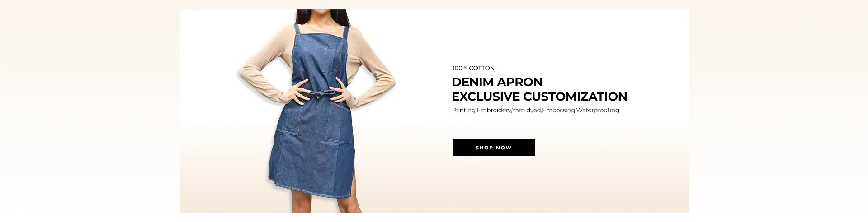Click the SHOP NOW button

(493, 148)
